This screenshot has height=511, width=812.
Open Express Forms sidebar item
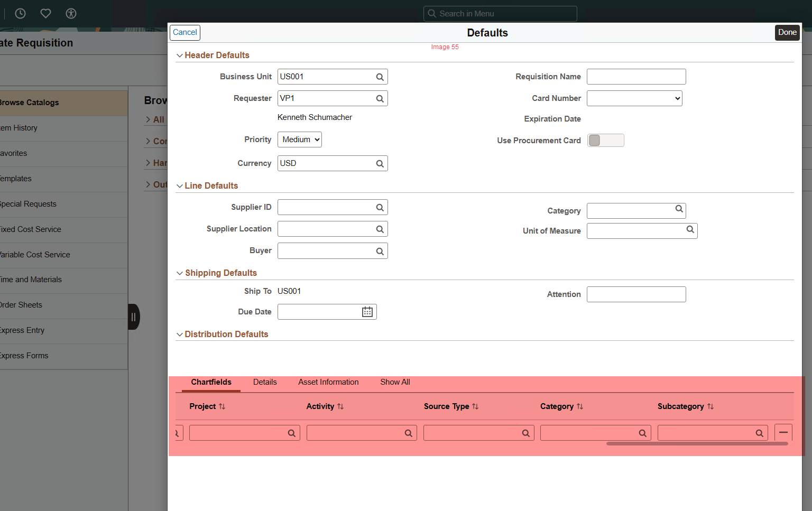pos(63,356)
